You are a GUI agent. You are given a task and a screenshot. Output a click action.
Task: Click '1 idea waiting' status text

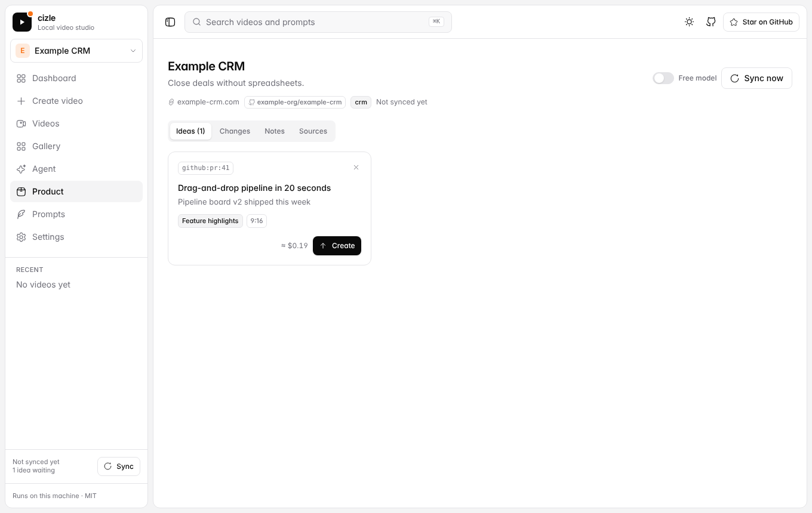[x=33, y=470]
